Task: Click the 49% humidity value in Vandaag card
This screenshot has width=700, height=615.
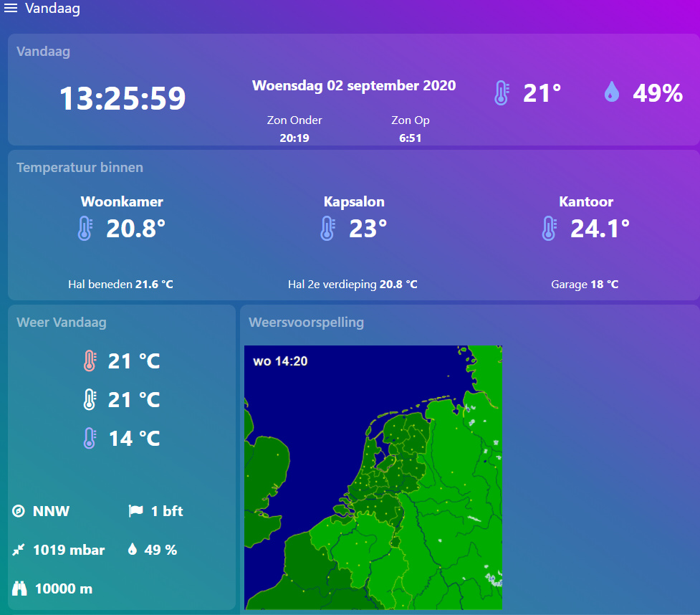Action: [658, 93]
